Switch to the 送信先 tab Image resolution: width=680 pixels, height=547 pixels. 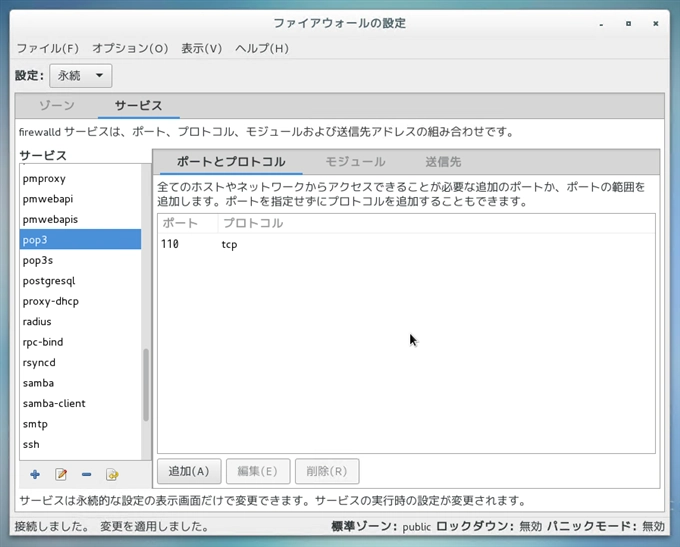pyautogui.click(x=443, y=162)
